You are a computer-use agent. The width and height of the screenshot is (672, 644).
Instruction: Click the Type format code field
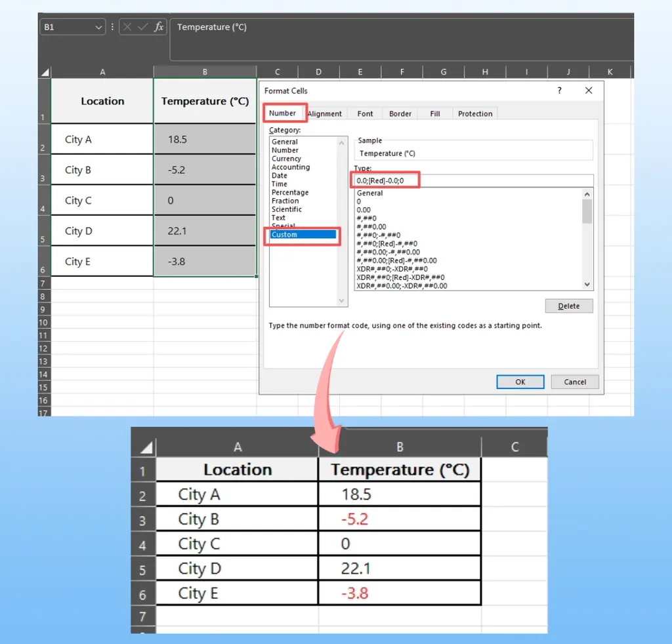tap(472, 180)
